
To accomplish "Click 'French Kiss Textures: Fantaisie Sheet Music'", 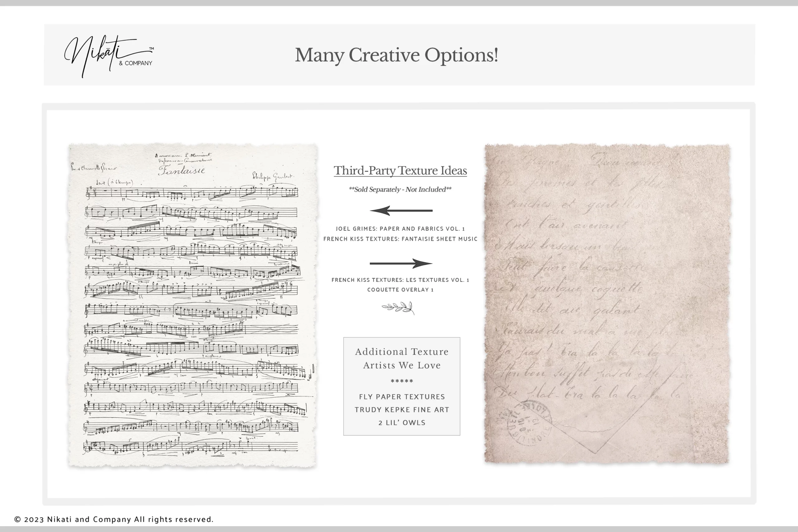I will click(x=400, y=239).
